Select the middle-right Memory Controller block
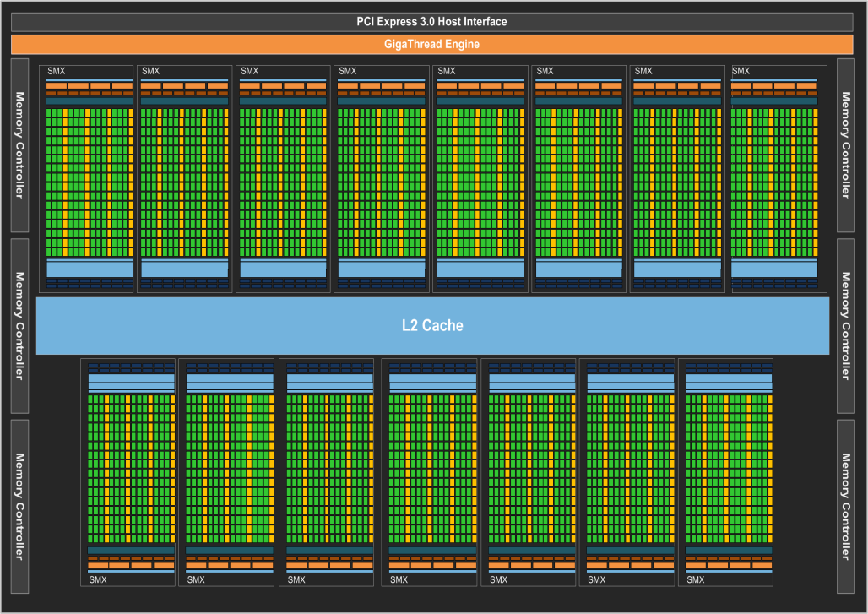 pyautogui.click(x=847, y=325)
